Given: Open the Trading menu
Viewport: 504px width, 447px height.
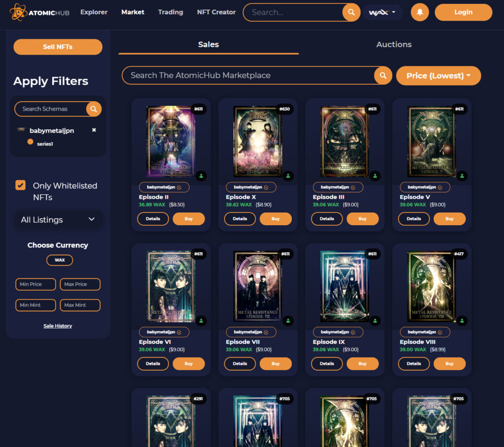Looking at the screenshot, I should click(171, 12).
